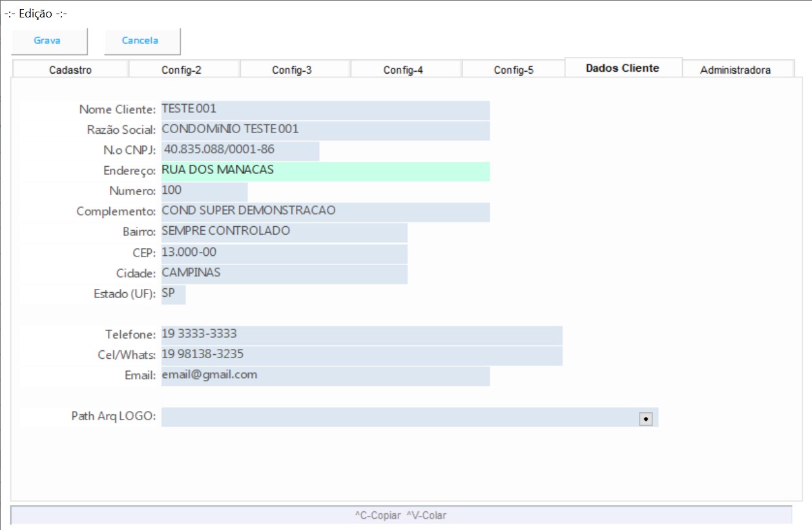Focus the Razão Social text field

coord(325,130)
